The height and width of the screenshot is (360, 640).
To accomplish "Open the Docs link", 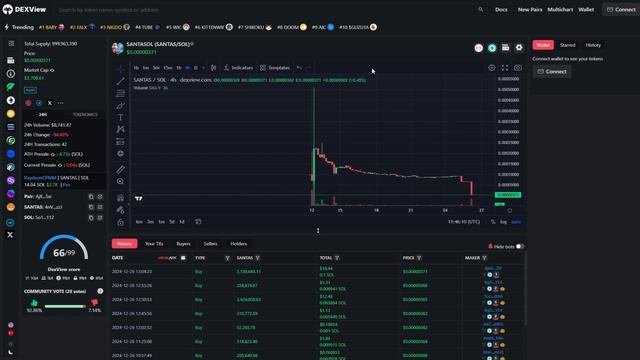I will coord(501,9).
